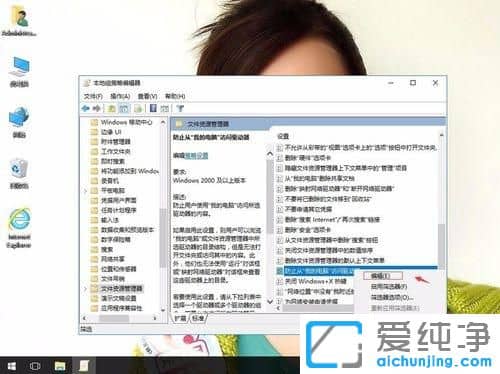500x374 pixels.
Task: Click the Filter funnel toolbar icon
Action: pyautogui.click(x=180, y=108)
